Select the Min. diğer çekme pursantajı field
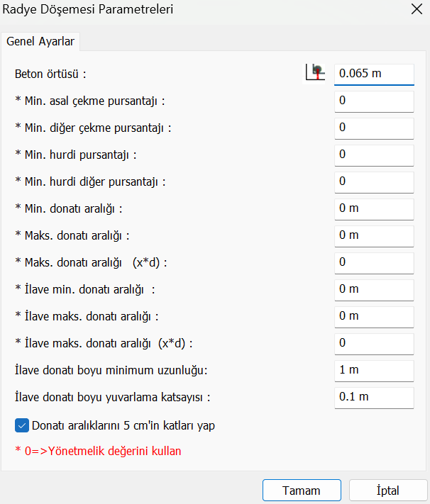This screenshot has height=504, width=430. (x=373, y=128)
